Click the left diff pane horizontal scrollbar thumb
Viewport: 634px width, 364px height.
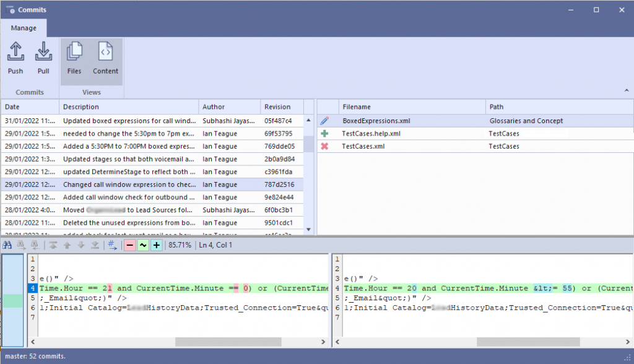coord(228,342)
